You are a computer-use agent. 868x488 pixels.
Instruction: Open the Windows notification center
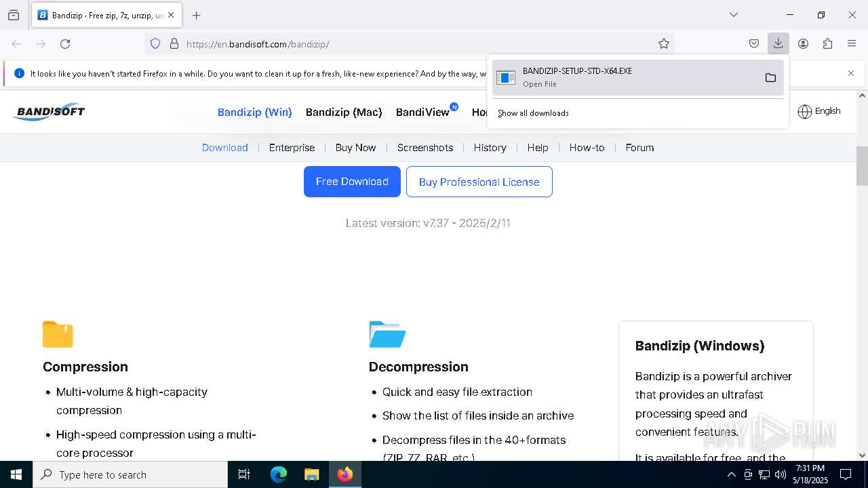point(846,474)
